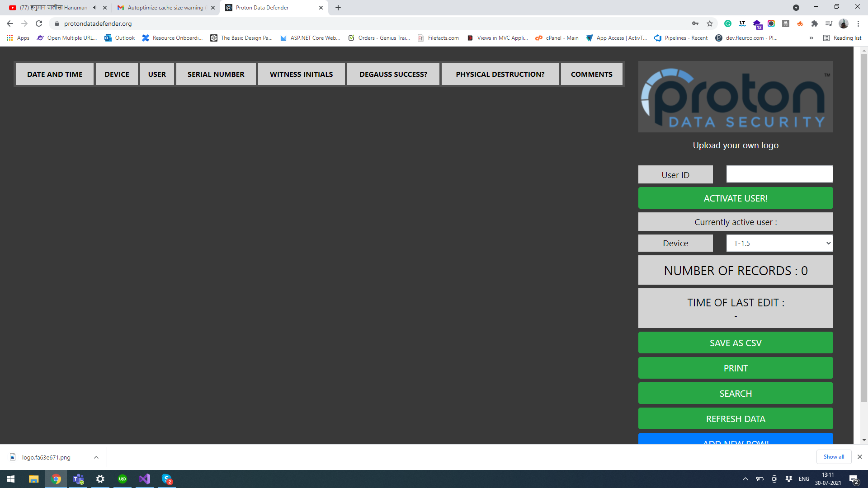Image resolution: width=868 pixels, height=488 pixels.
Task: Bookmark this page with star icon
Action: point(710,23)
